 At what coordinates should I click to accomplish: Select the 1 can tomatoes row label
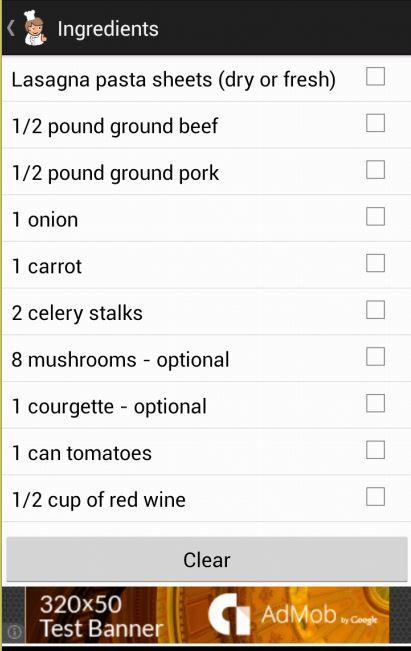pyautogui.click(x=82, y=453)
